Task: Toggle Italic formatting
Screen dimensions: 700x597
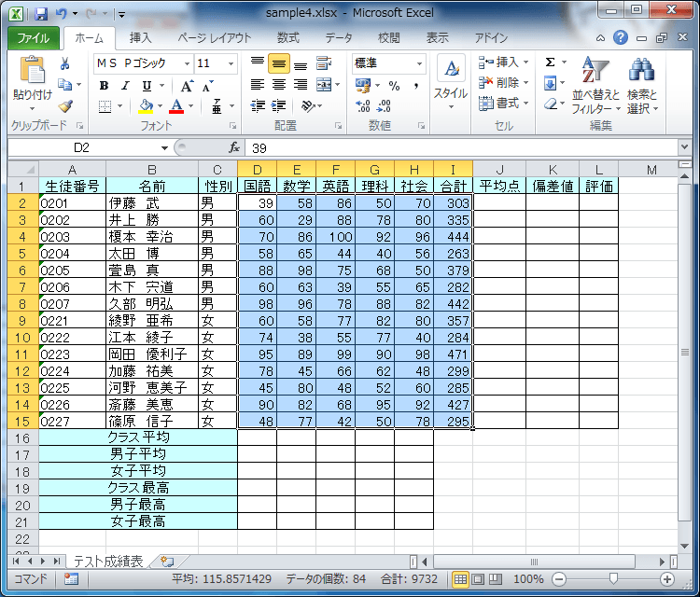Action: pos(125,85)
